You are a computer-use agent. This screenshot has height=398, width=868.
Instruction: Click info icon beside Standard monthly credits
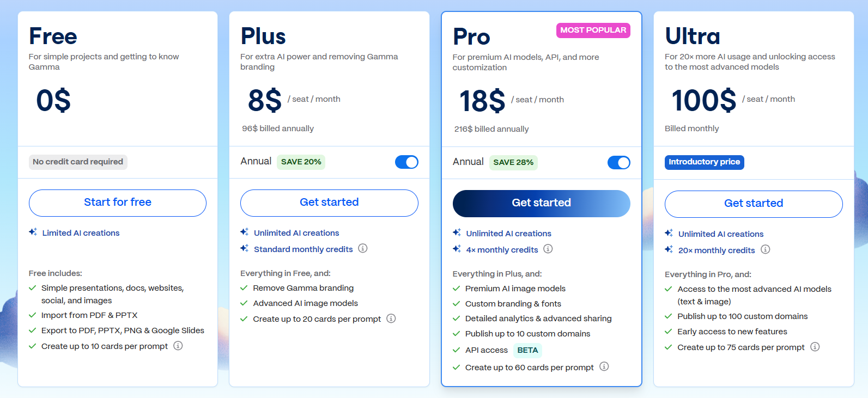pyautogui.click(x=363, y=248)
